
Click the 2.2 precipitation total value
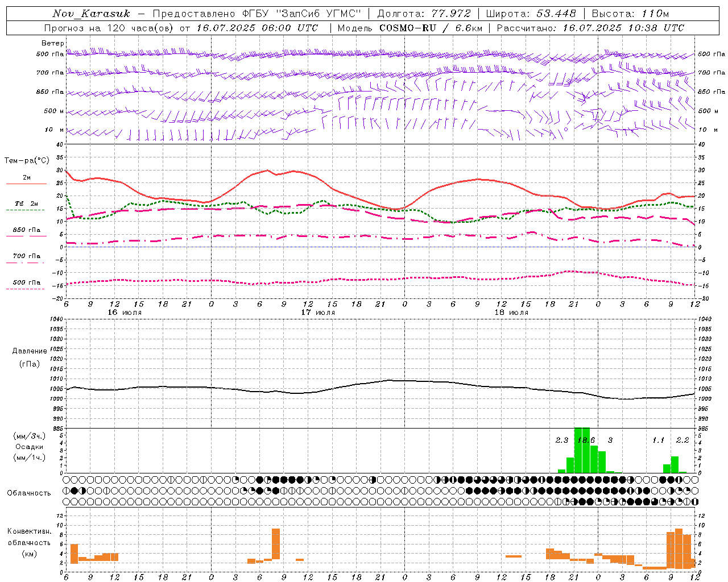click(x=682, y=440)
